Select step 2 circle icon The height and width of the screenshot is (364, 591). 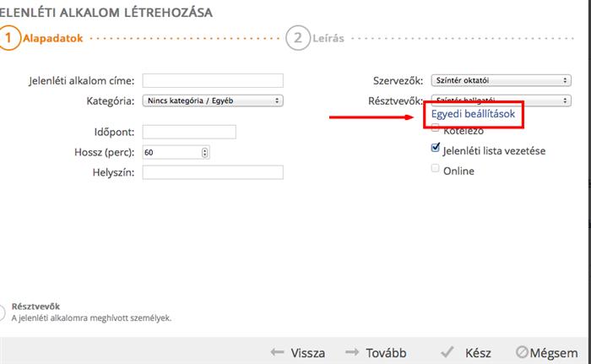tap(298, 38)
